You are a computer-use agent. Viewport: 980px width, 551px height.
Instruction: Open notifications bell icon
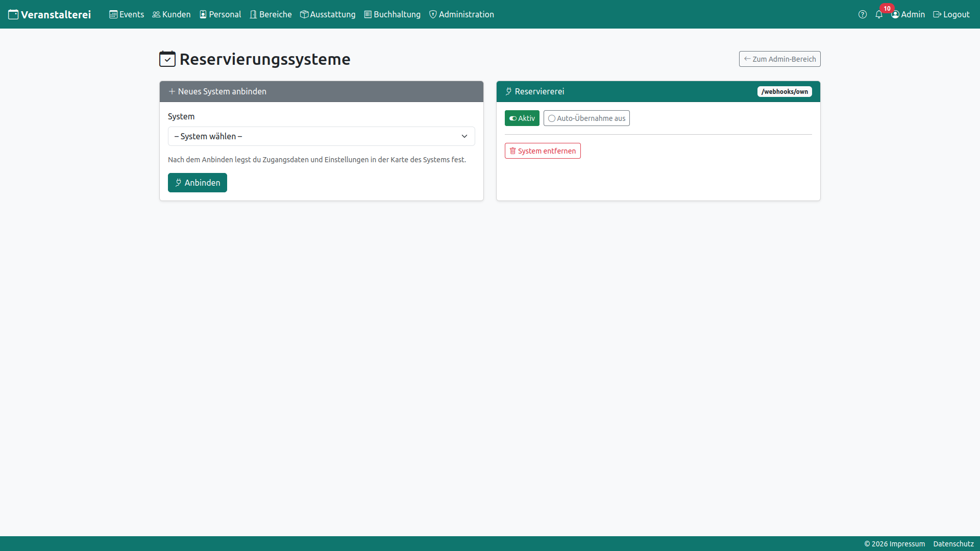tap(879, 14)
